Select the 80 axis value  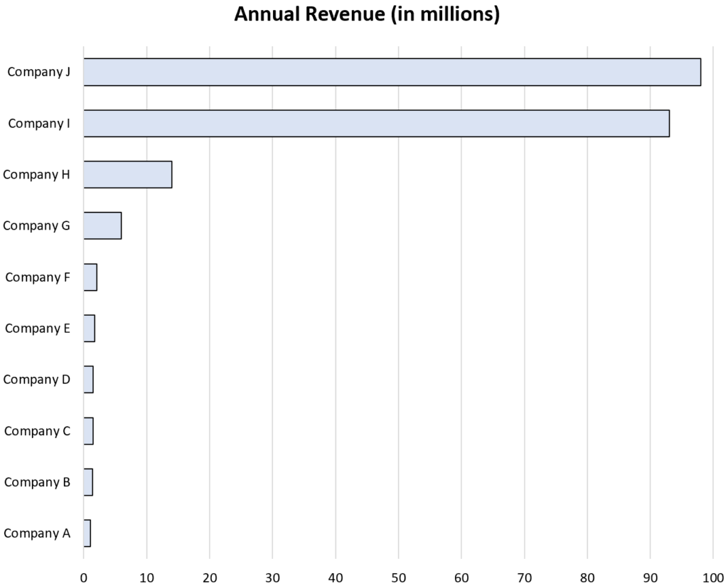pos(587,577)
